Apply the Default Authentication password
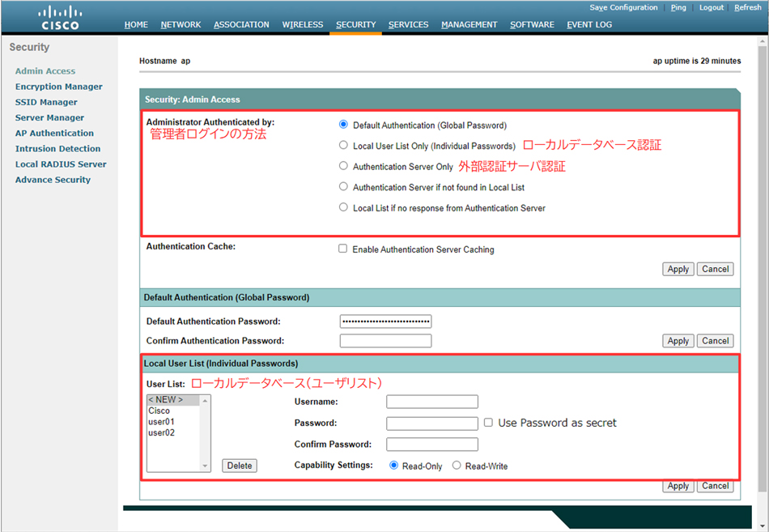 click(x=678, y=341)
